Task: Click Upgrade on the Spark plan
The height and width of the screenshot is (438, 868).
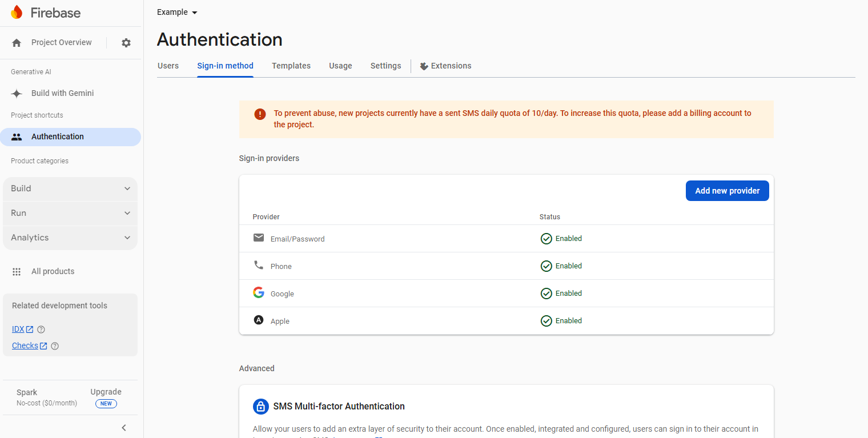Action: (x=106, y=392)
